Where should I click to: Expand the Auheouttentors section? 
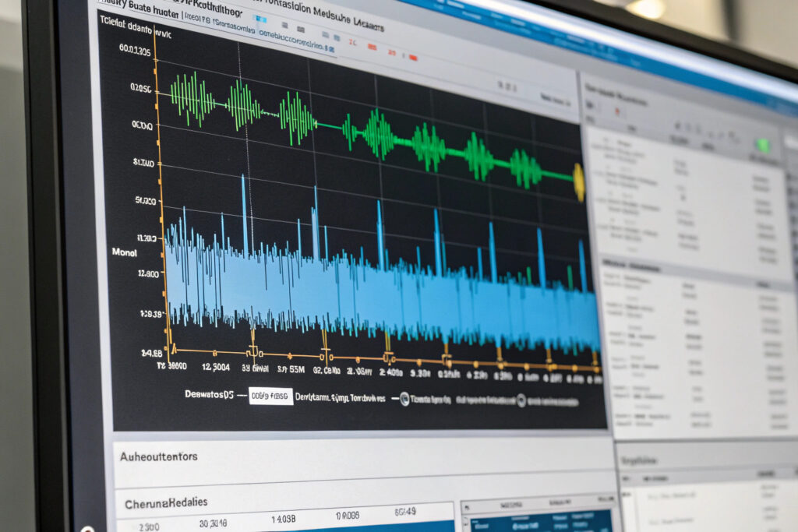coord(159,456)
